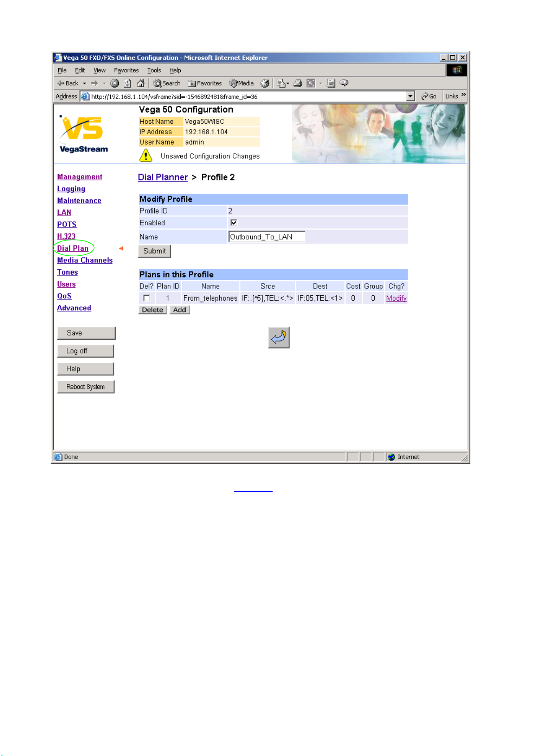Open the Advanced sidebar link

(x=74, y=308)
